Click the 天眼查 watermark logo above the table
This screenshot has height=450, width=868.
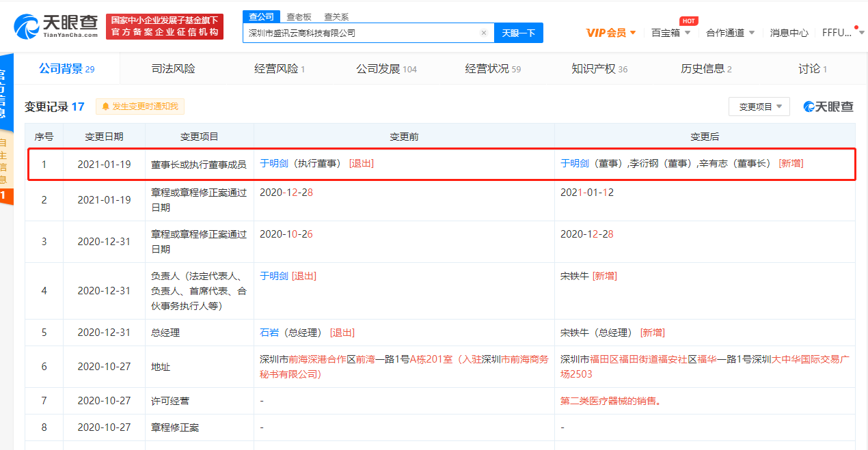pos(829,106)
